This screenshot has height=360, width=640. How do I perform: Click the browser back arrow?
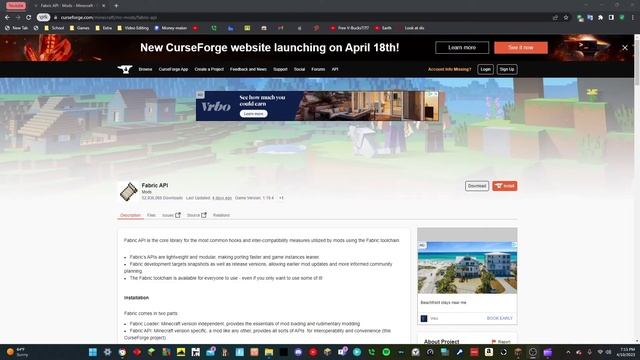point(7,18)
